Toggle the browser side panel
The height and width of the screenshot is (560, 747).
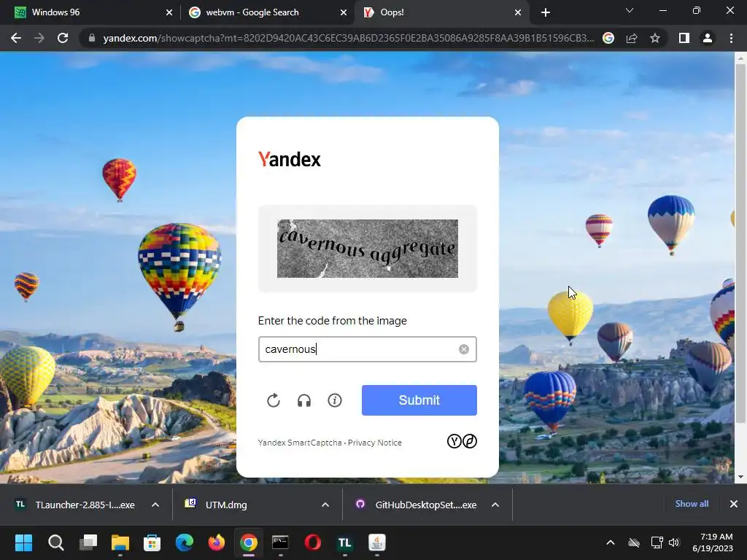coord(684,38)
